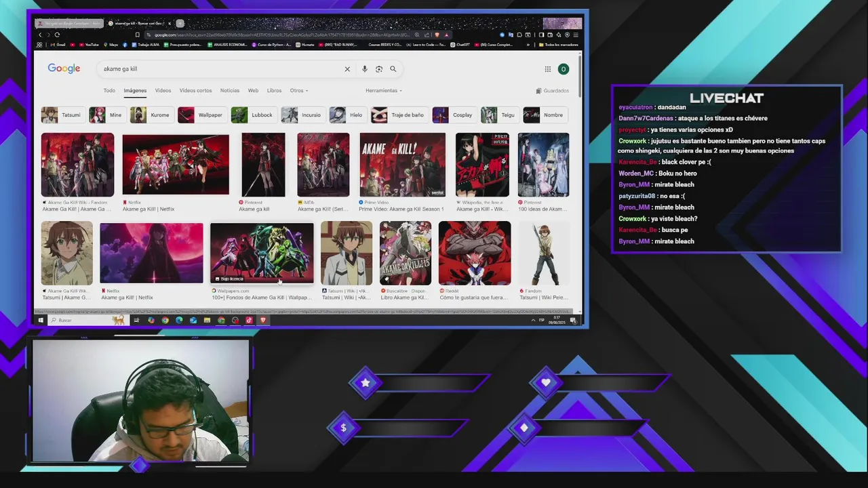This screenshot has width=868, height=488.
Task: Click the bookmark icon in address bar
Action: 138,35
